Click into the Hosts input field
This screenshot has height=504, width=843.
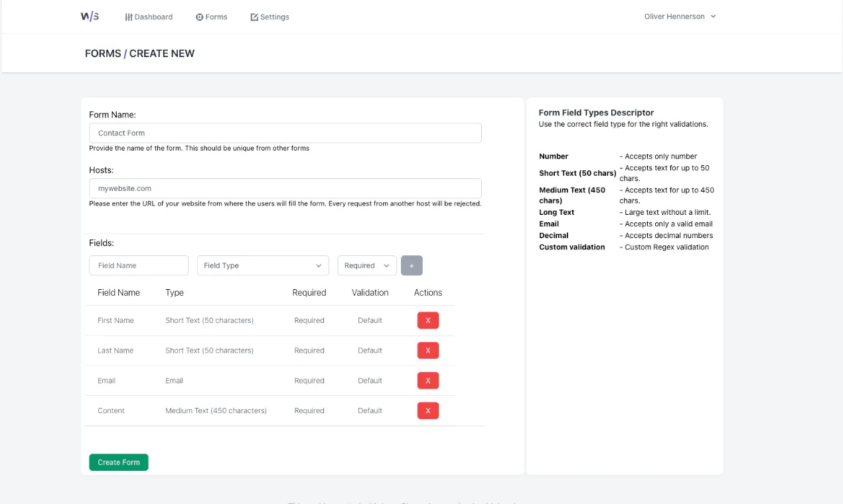(x=285, y=188)
